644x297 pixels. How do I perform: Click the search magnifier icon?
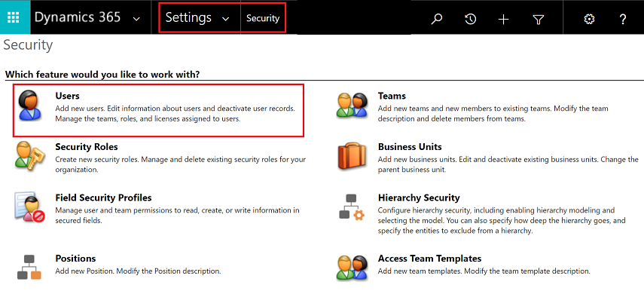click(437, 18)
